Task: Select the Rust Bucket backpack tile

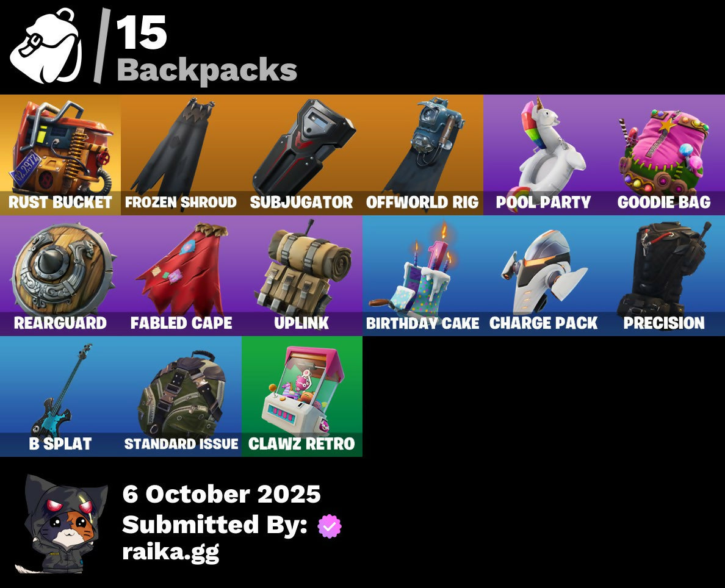Action: [x=60, y=155]
